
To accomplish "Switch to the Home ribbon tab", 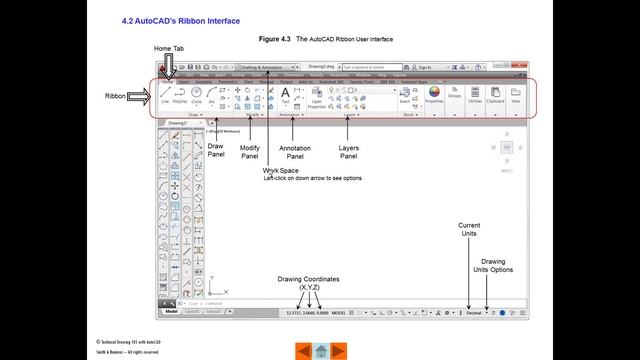I will pos(167,82).
